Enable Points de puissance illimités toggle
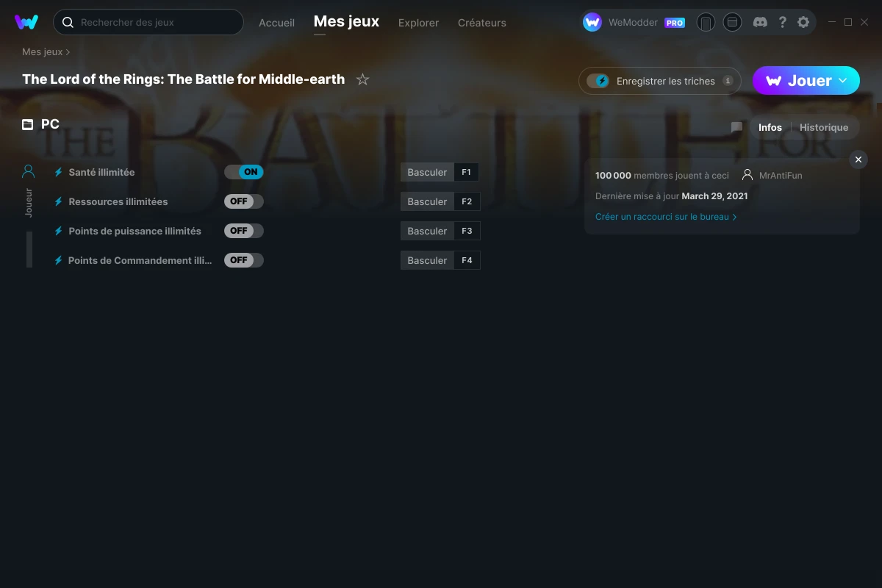The height and width of the screenshot is (588, 882). pos(244,231)
